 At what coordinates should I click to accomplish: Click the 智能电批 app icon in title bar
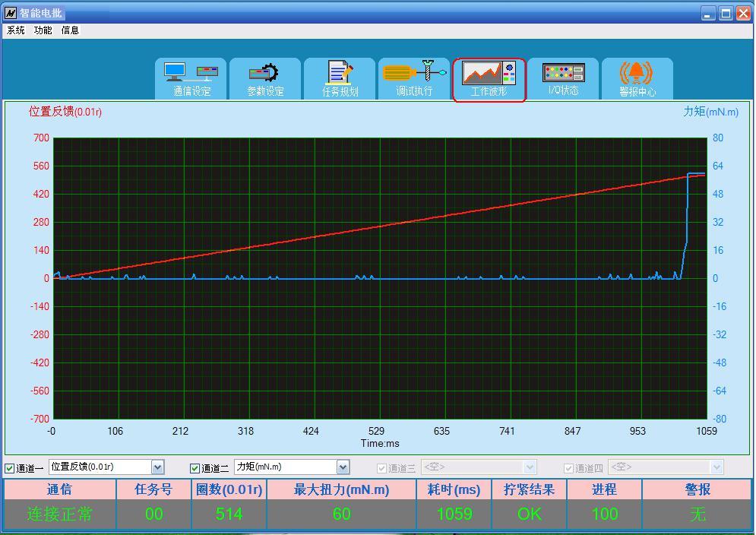(x=10, y=13)
